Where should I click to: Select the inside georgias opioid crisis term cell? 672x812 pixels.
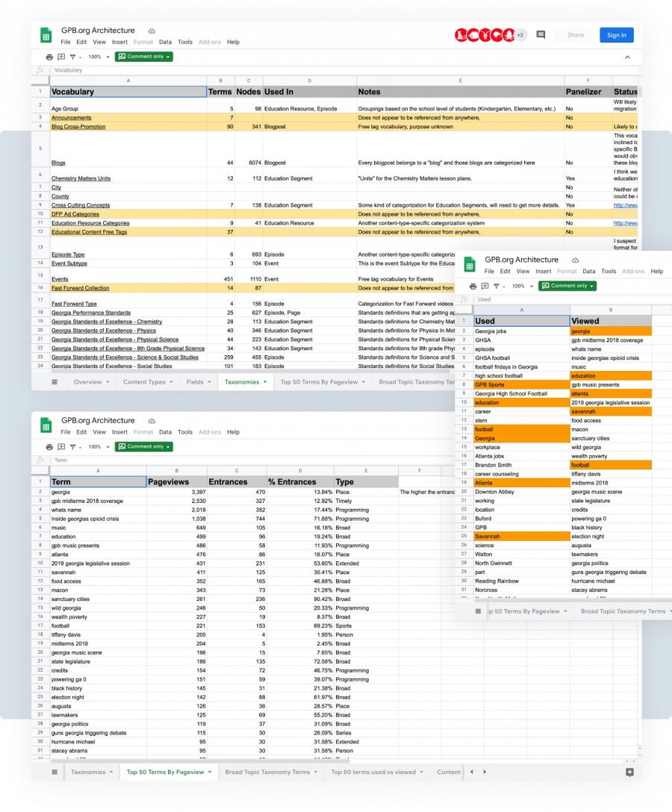(x=98, y=519)
